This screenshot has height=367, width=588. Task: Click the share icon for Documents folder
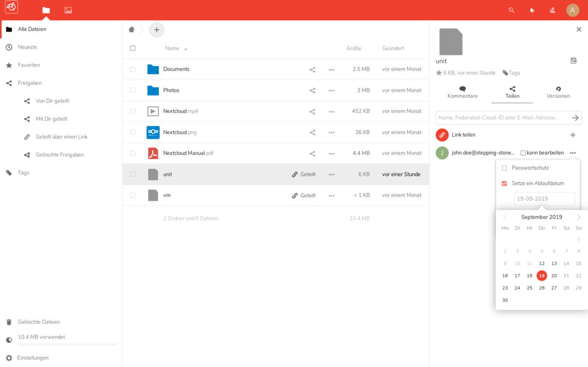[x=312, y=69]
